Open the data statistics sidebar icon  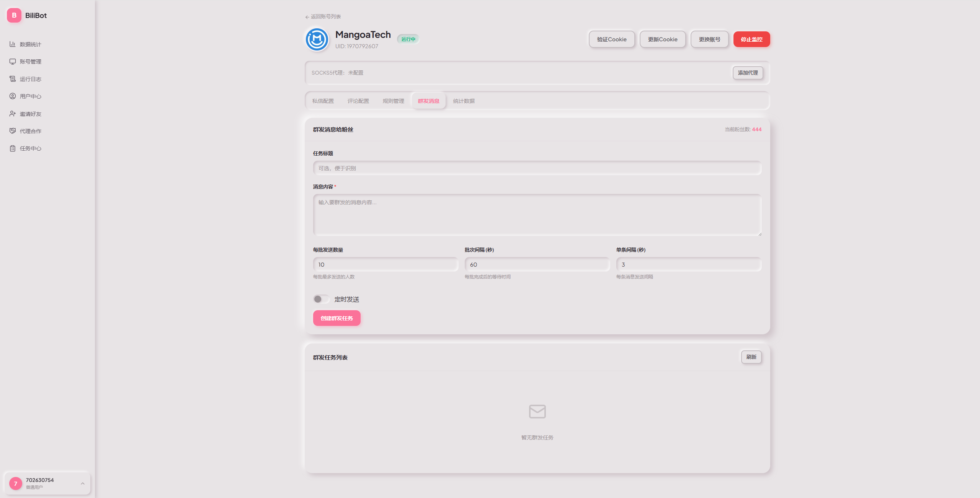click(x=13, y=44)
